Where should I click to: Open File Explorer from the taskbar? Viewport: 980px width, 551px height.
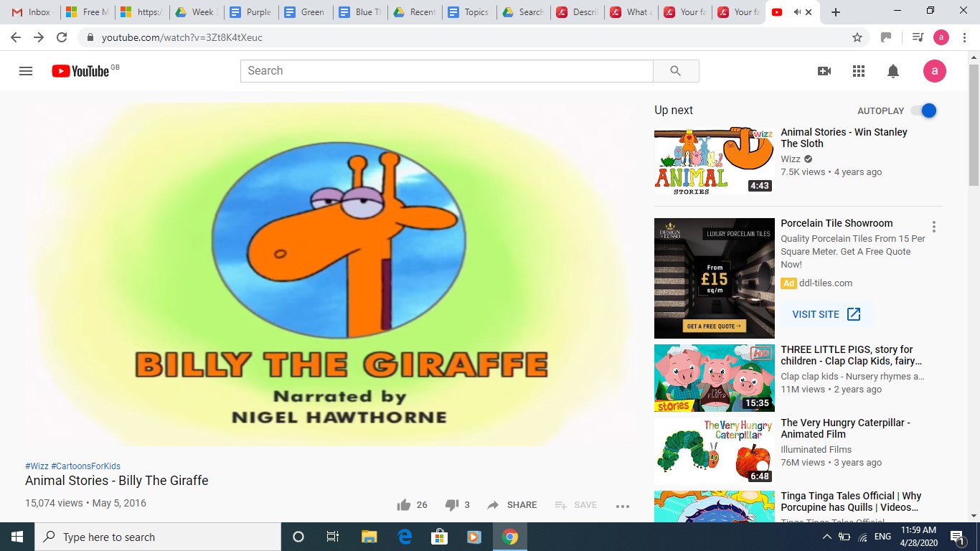click(x=369, y=537)
